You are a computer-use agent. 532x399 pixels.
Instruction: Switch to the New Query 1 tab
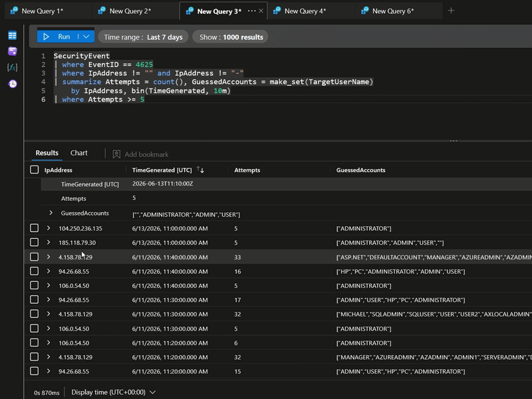tap(48, 11)
